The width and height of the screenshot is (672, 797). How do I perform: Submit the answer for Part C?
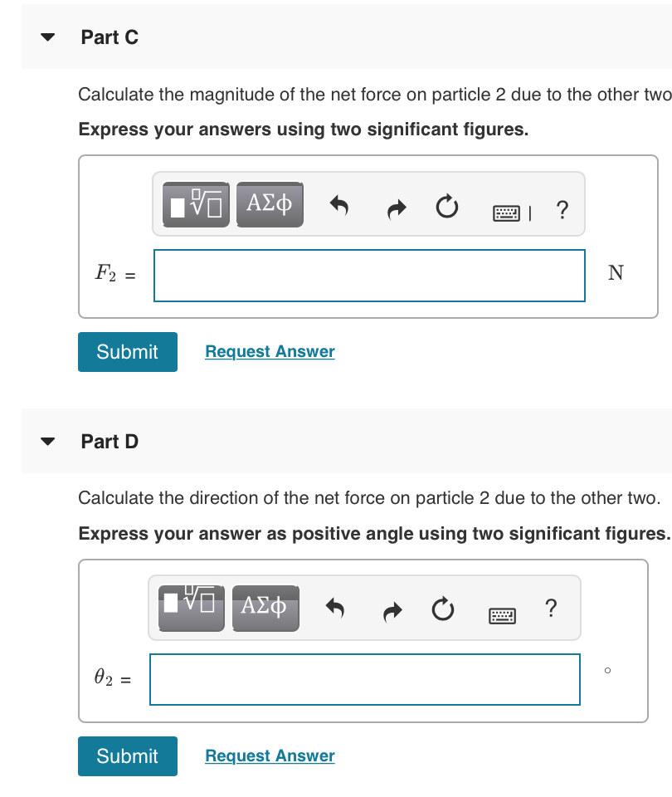pyautogui.click(x=127, y=351)
